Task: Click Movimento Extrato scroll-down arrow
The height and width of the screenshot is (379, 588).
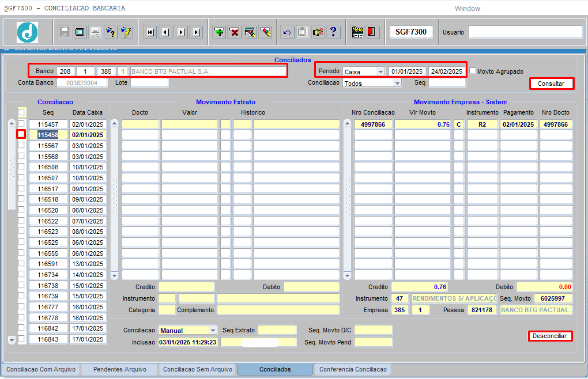Action: pos(115,276)
